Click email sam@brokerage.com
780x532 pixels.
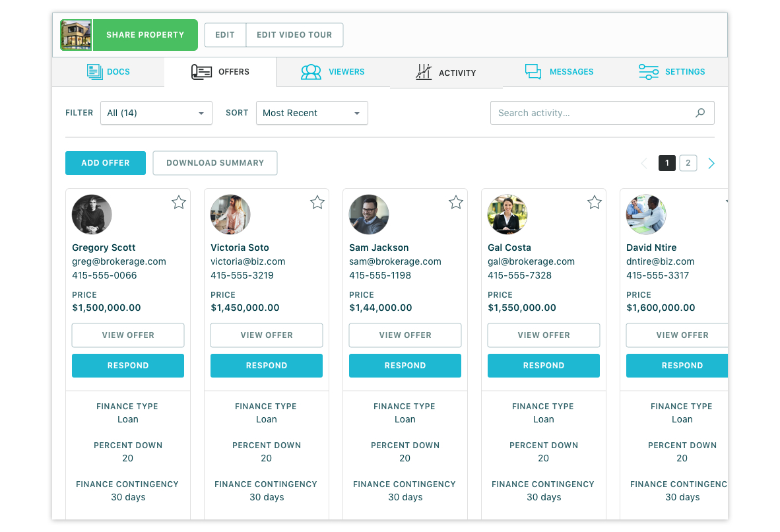coord(395,262)
